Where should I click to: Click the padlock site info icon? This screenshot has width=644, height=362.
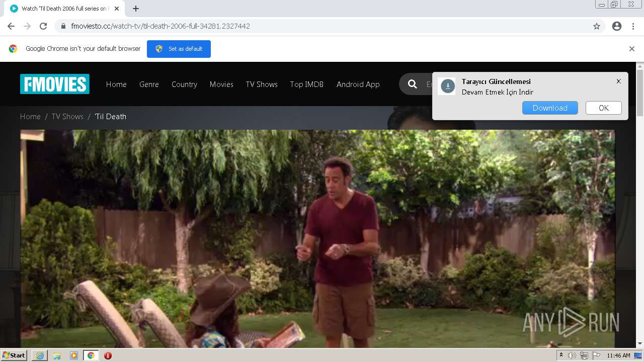[63, 26]
